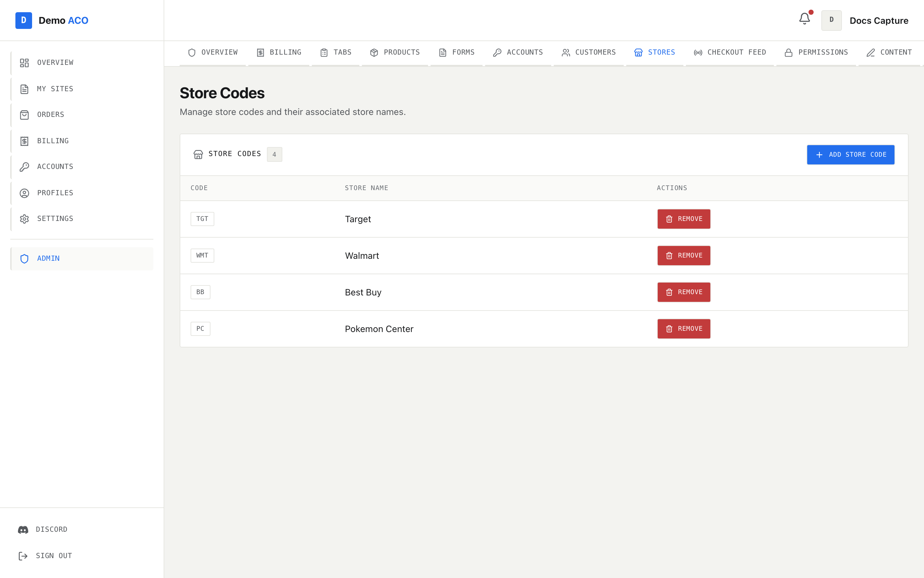Click the Docs Capture username
The image size is (924, 578).
[x=878, y=21]
